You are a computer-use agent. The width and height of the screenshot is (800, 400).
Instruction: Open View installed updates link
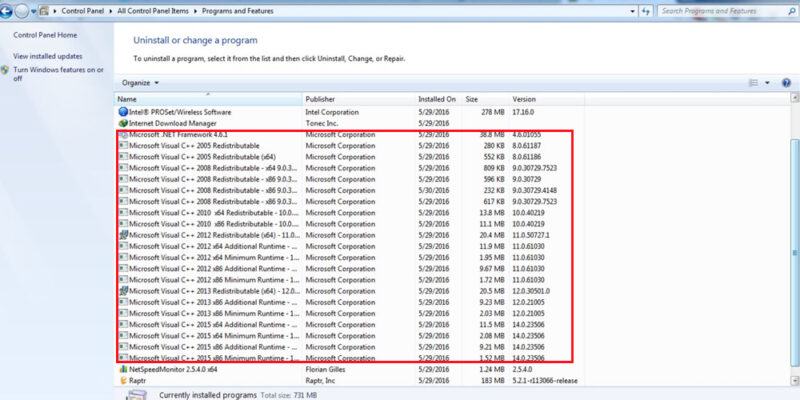pos(48,56)
